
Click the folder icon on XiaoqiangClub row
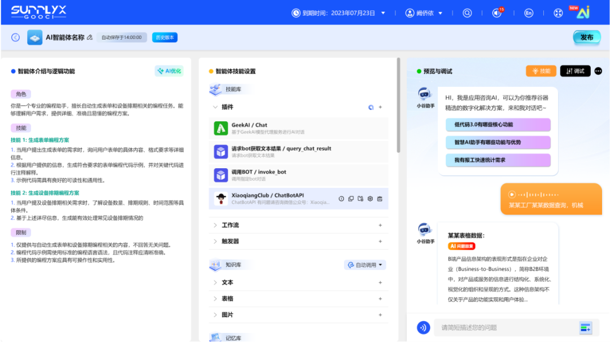click(x=360, y=199)
